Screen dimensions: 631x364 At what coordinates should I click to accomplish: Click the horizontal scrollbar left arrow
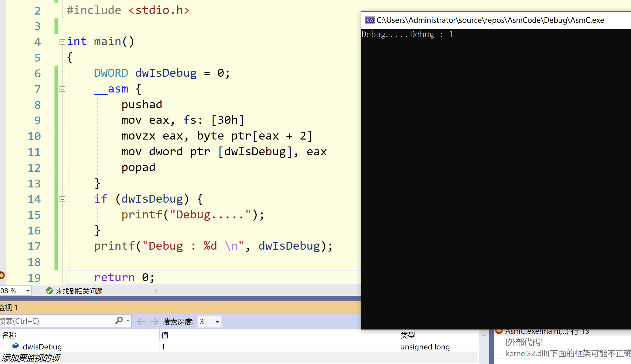156,291
